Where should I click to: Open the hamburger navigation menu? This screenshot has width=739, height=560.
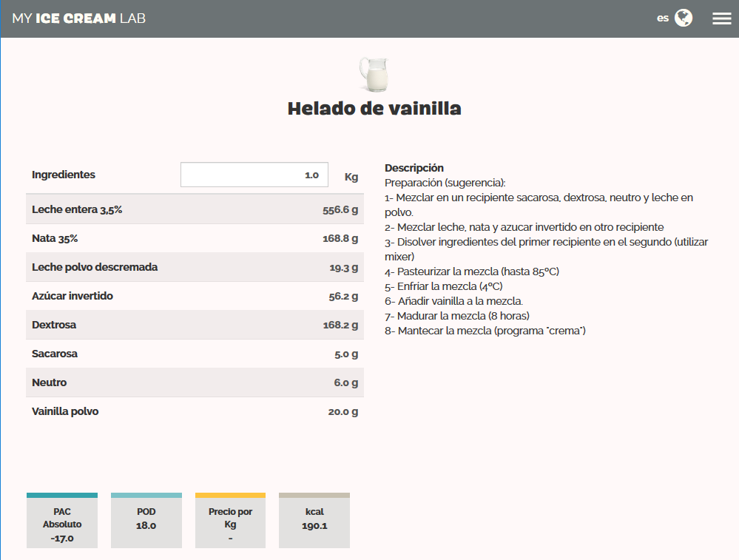tap(721, 18)
